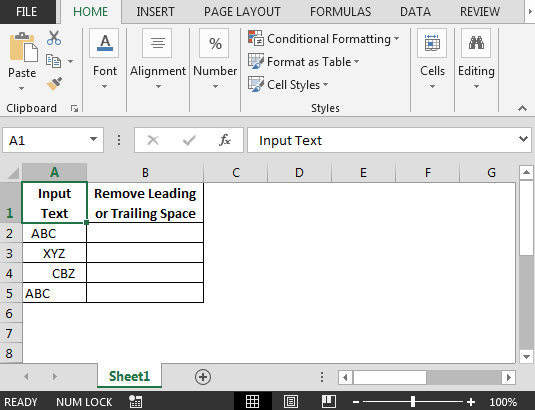Click the vertical scroll up arrow
Viewport: 535px width, 410px height.
526,173
